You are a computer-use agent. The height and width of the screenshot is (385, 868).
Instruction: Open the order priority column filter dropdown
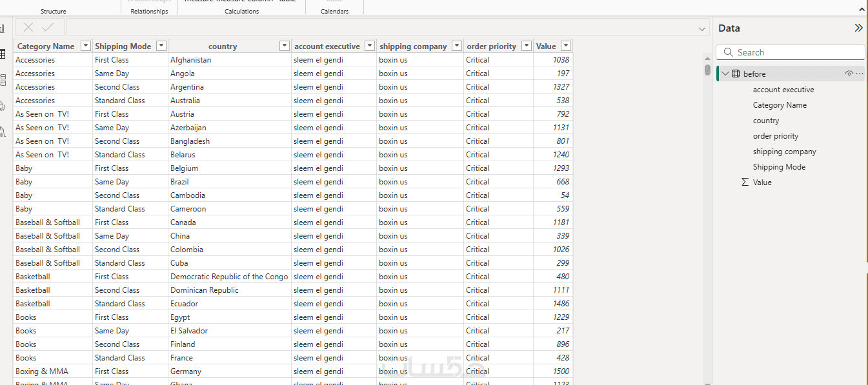(x=527, y=46)
